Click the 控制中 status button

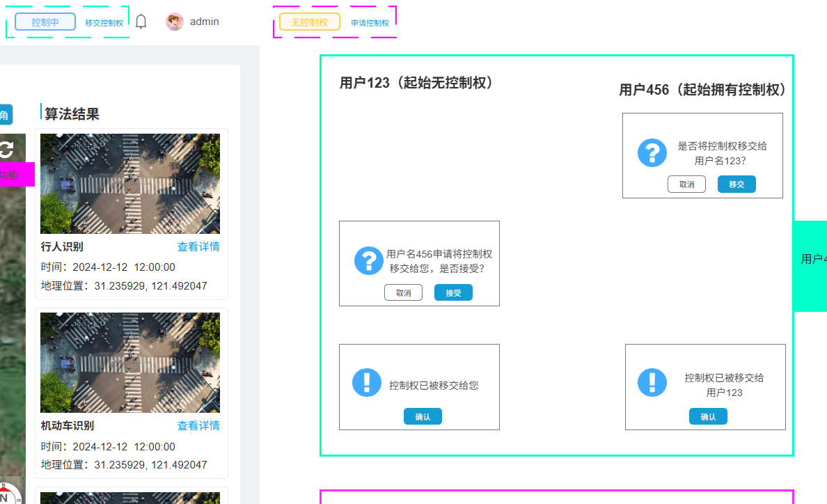pyautogui.click(x=45, y=22)
